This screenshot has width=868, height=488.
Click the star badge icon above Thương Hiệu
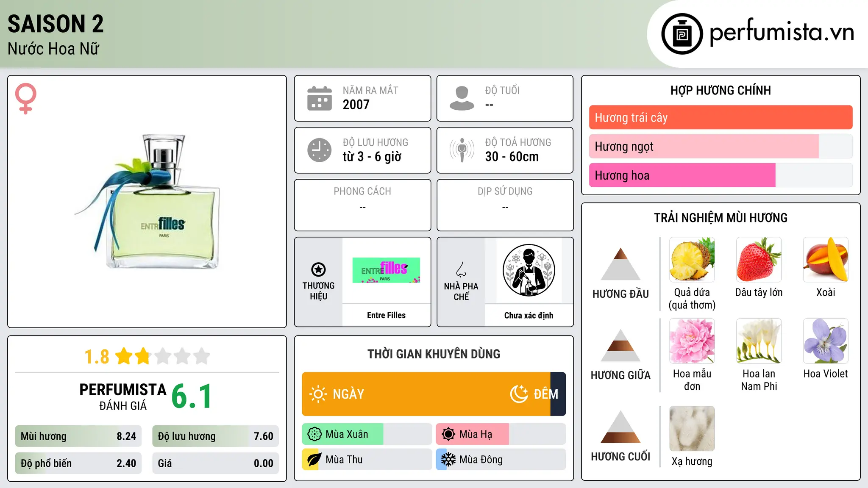pos(318,269)
